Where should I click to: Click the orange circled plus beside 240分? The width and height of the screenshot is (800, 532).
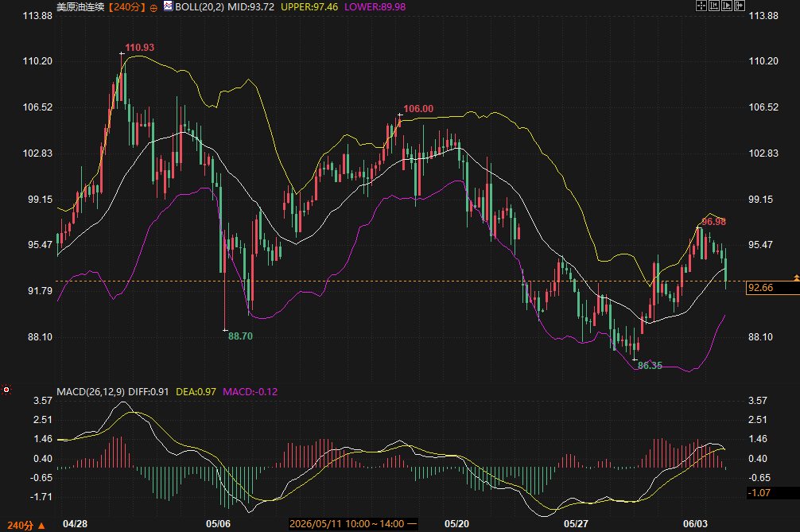pos(153,8)
